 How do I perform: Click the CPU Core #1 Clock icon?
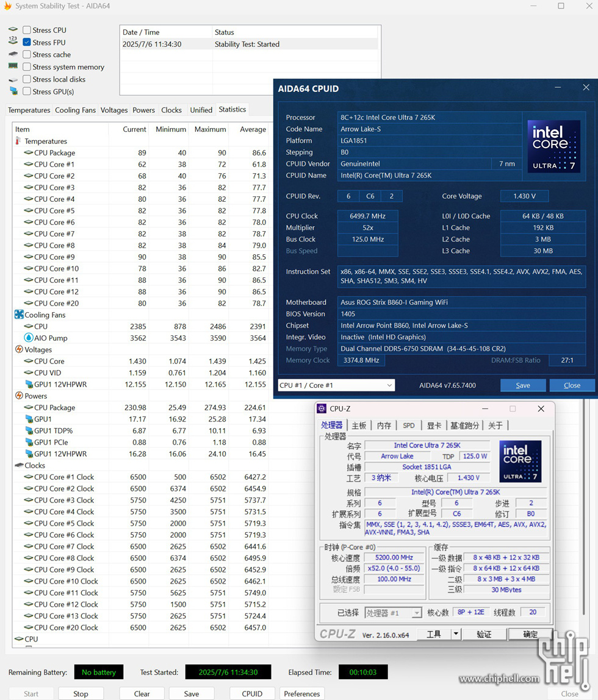click(29, 477)
